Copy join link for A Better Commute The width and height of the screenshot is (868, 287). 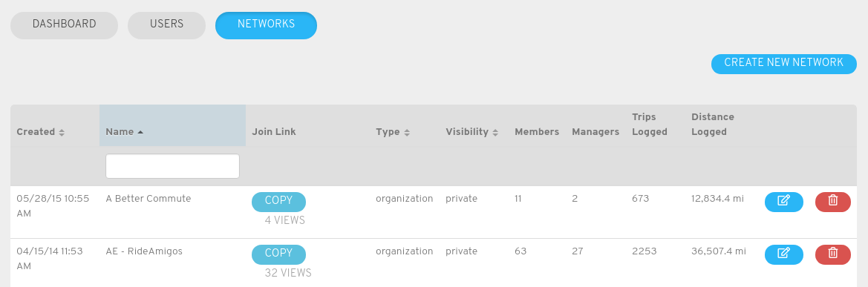pos(278,202)
